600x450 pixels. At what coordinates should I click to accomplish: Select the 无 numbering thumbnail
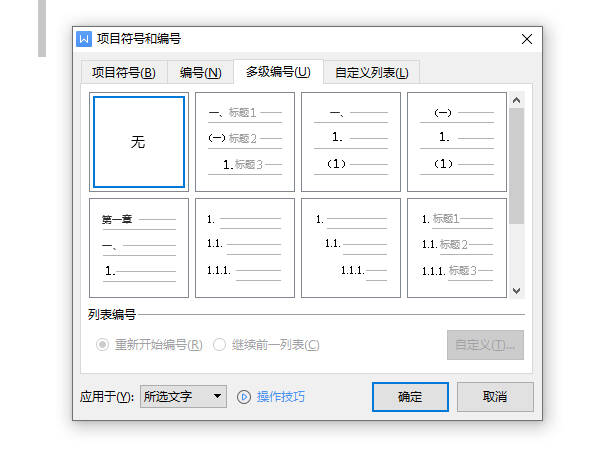pyautogui.click(x=139, y=142)
